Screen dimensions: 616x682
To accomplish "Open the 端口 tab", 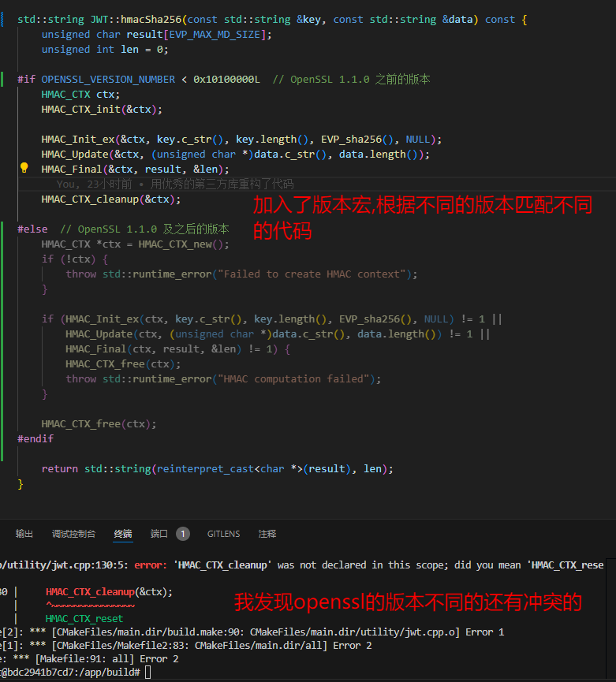I will pyautogui.click(x=159, y=534).
